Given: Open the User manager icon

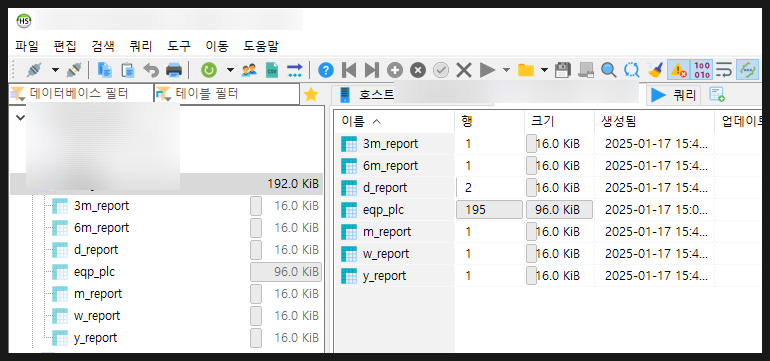Looking at the screenshot, I should [x=249, y=70].
